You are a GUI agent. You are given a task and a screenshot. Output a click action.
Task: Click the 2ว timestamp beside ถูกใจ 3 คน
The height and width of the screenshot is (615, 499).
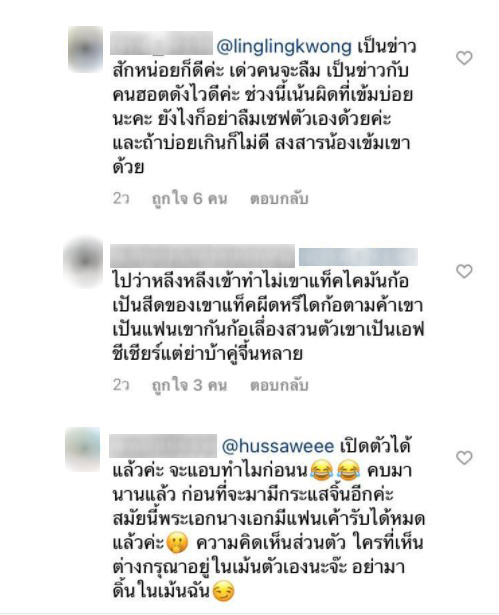(121, 385)
